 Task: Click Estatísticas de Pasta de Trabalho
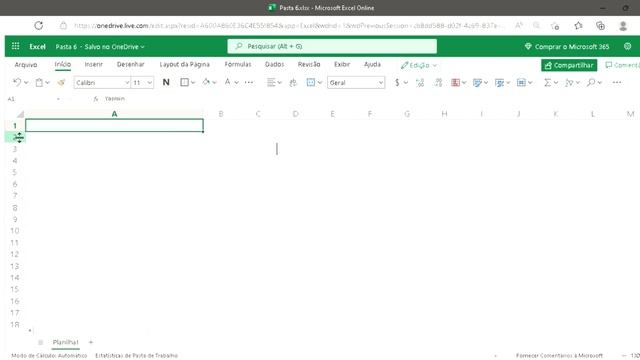(x=136, y=356)
